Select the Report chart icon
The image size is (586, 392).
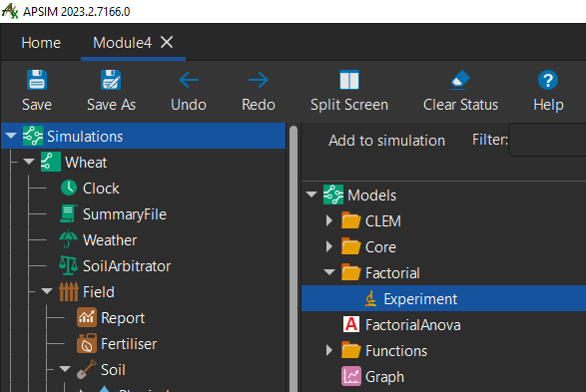click(x=87, y=317)
